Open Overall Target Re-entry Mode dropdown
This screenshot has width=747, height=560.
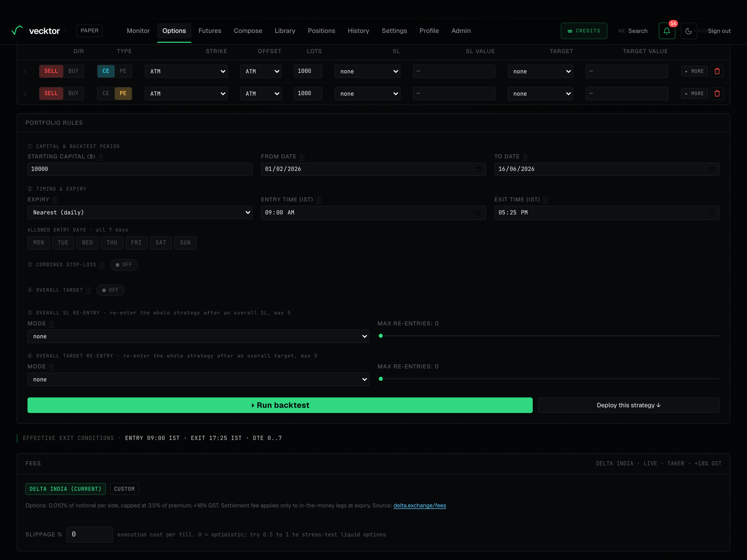coord(198,379)
